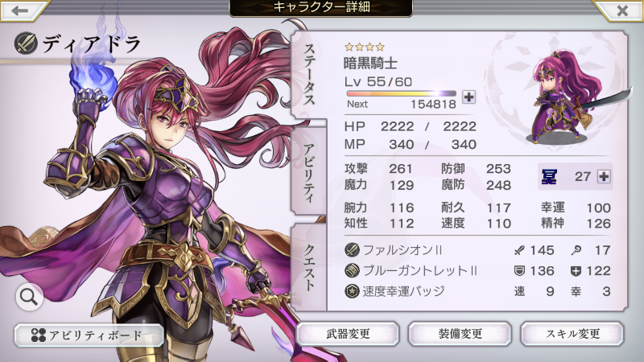Tap the ファルシオンII weapon icon
Image resolution: width=644 pixels, height=362 pixels.
point(352,249)
